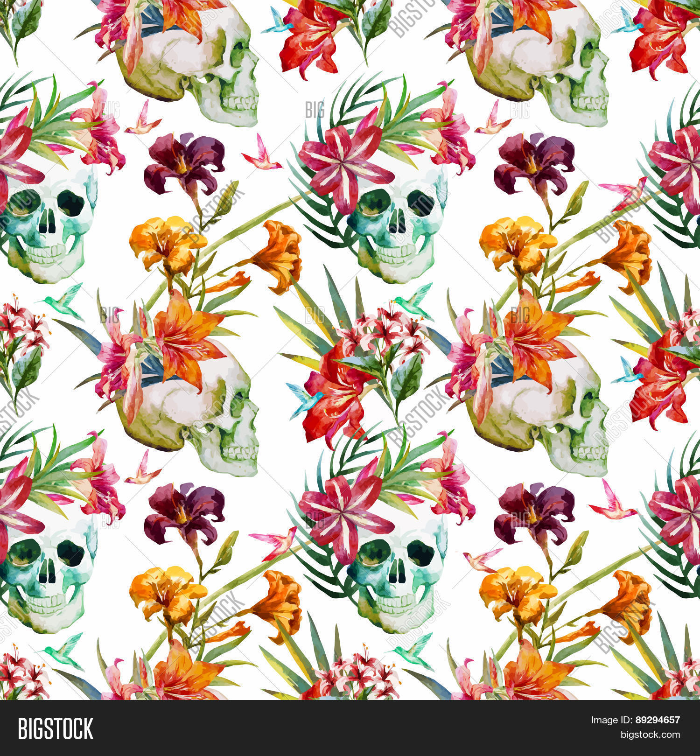Click the bigstock.com text in the footer
The height and width of the screenshot is (756, 700).
(650, 735)
